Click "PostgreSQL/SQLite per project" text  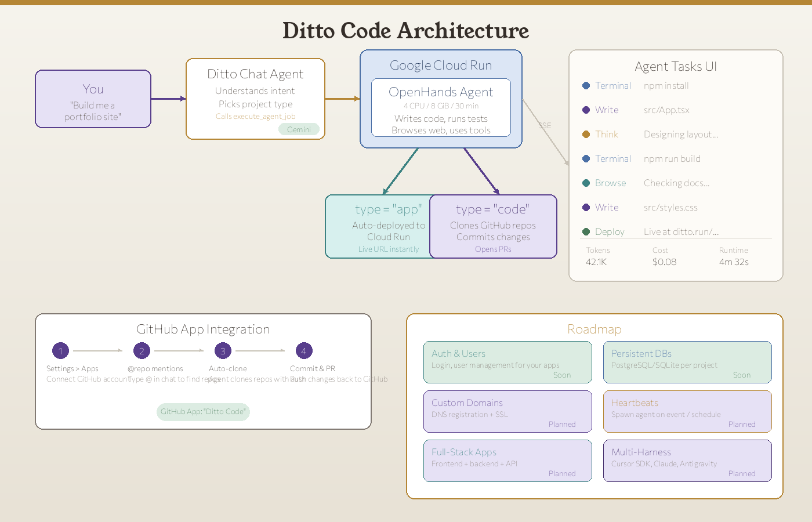pyautogui.click(x=664, y=365)
